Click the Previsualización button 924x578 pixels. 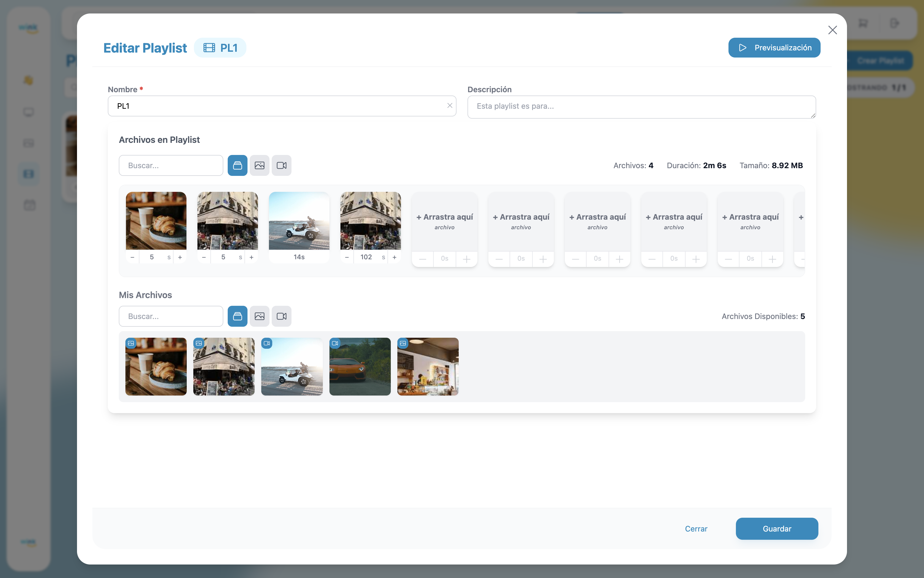pos(774,47)
